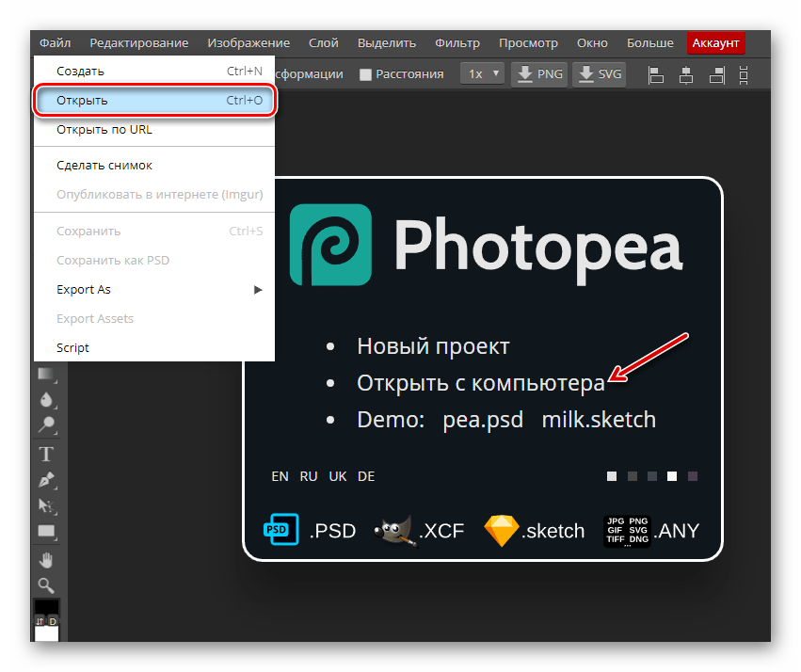This screenshot has width=801, height=672.
Task: Select the Dodge tool
Action: [46, 425]
